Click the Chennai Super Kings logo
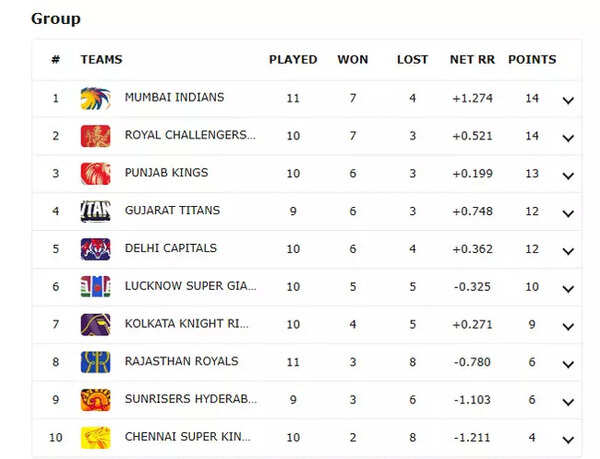 coord(96,438)
